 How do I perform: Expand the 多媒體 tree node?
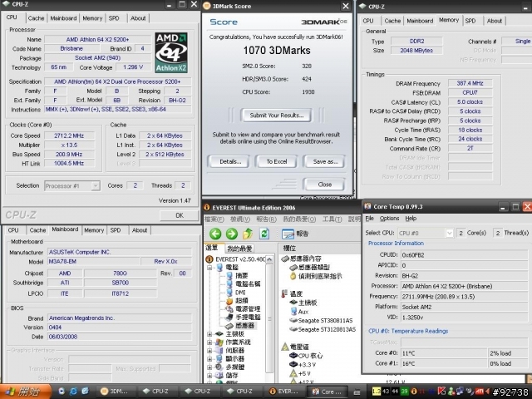[209, 367]
